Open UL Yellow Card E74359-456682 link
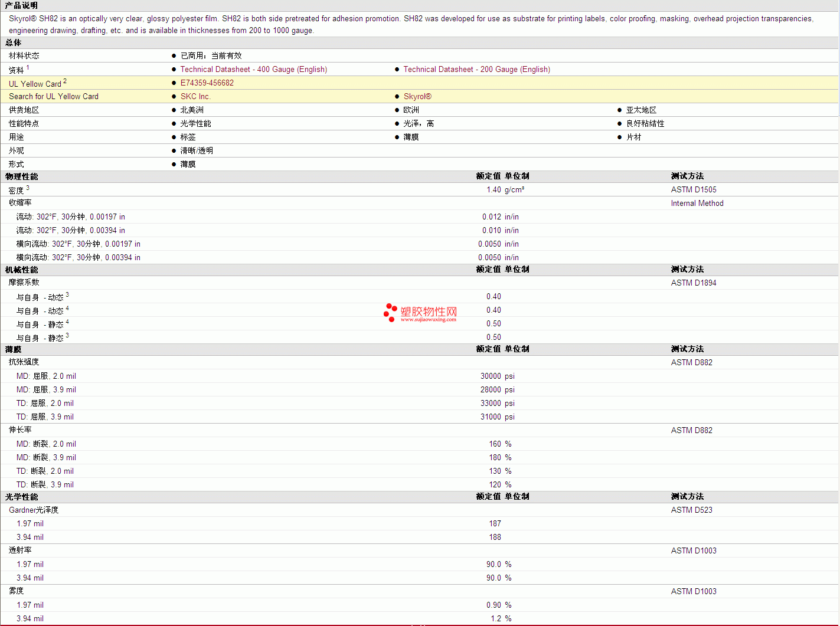This screenshot has height=626, width=840. 207,83
